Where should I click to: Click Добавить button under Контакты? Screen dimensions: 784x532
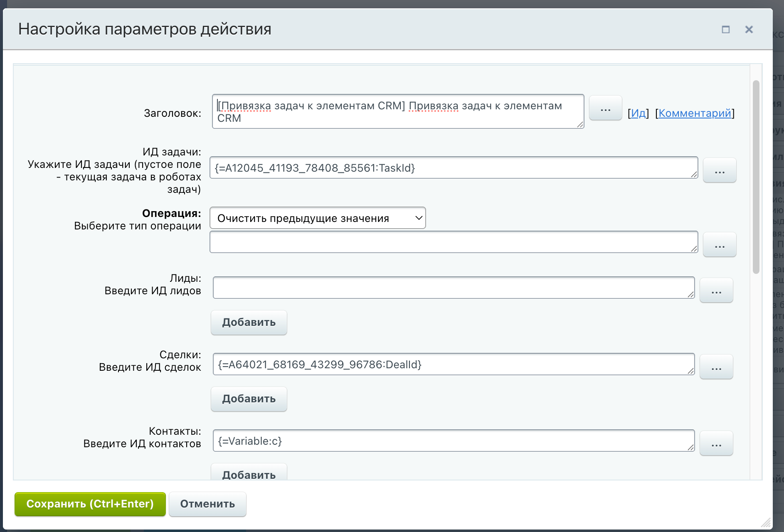(249, 473)
